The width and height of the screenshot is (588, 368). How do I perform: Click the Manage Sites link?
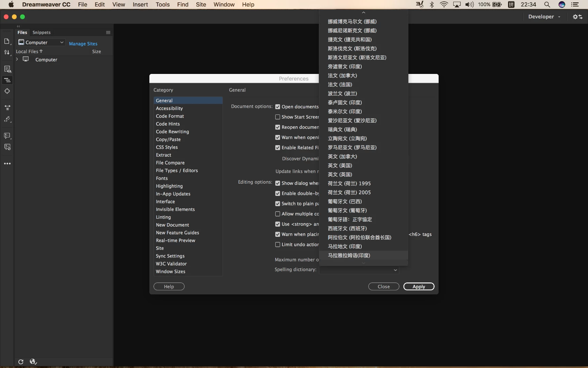coord(83,44)
